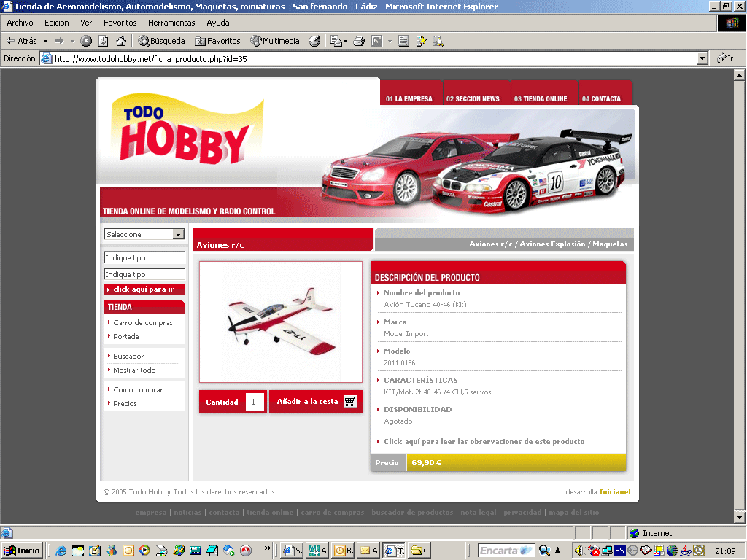Click the Multimedia toolbar button

tap(275, 41)
